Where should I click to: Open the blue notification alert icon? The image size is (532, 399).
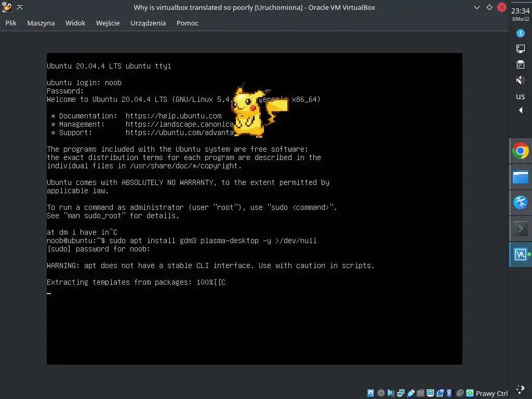point(520,33)
